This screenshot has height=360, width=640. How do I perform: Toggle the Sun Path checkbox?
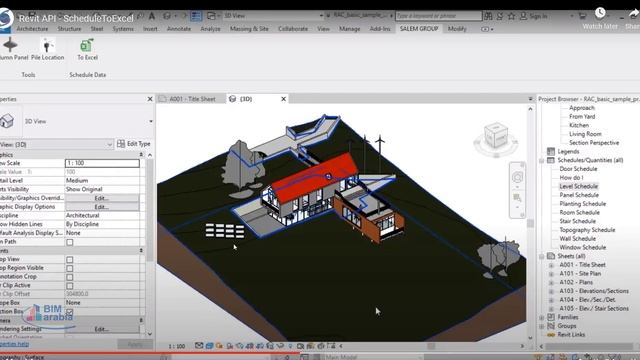click(x=70, y=242)
